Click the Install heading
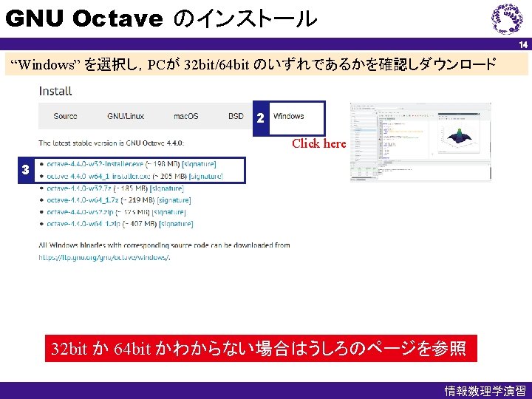 (x=55, y=91)
